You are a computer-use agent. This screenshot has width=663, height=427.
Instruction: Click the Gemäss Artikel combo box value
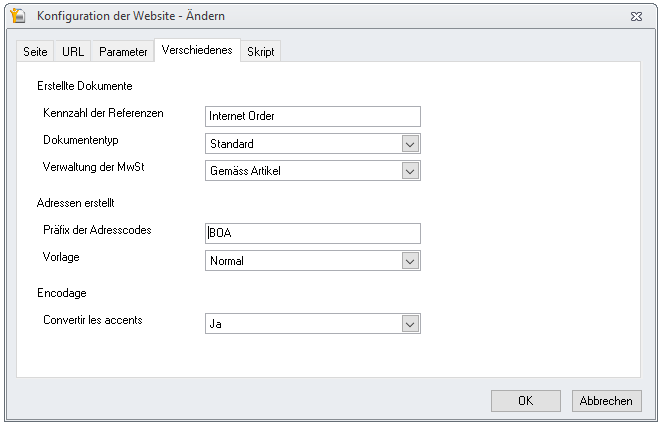click(x=245, y=171)
